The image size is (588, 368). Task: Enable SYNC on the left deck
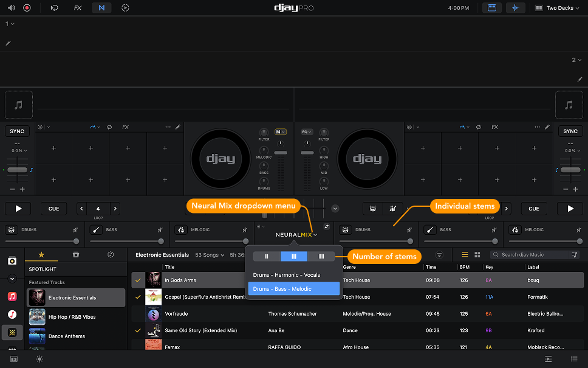[x=16, y=131]
